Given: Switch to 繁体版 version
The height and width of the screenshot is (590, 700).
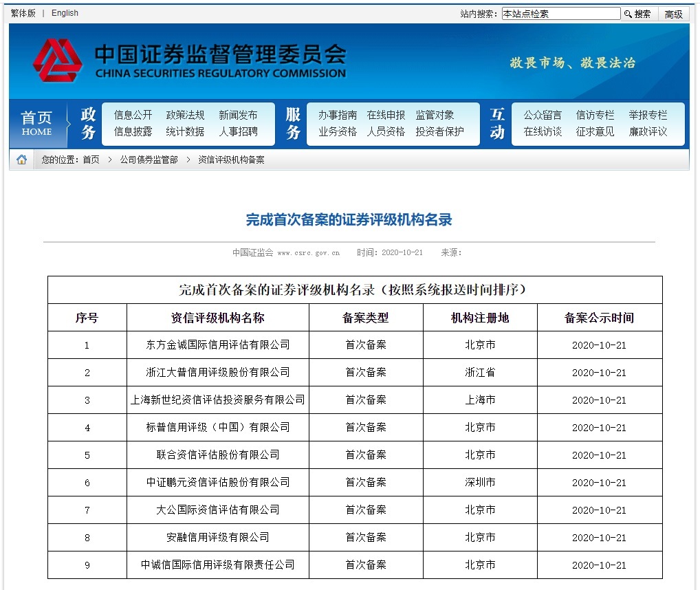Looking at the screenshot, I should tap(23, 13).
